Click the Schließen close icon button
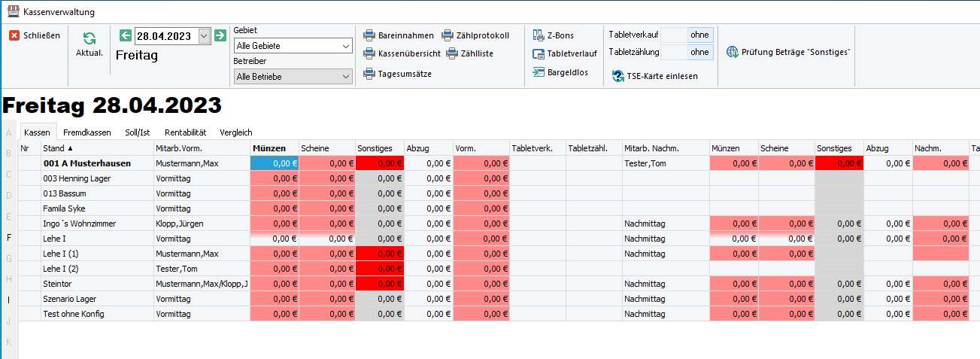The height and width of the screenshot is (359, 980). tap(15, 35)
